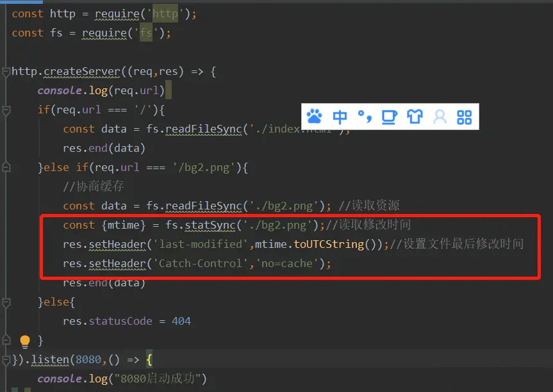This screenshot has width=553, height=392.
Task: Toggle Chinese punctuation mode in IME toolbar
Action: [365, 116]
